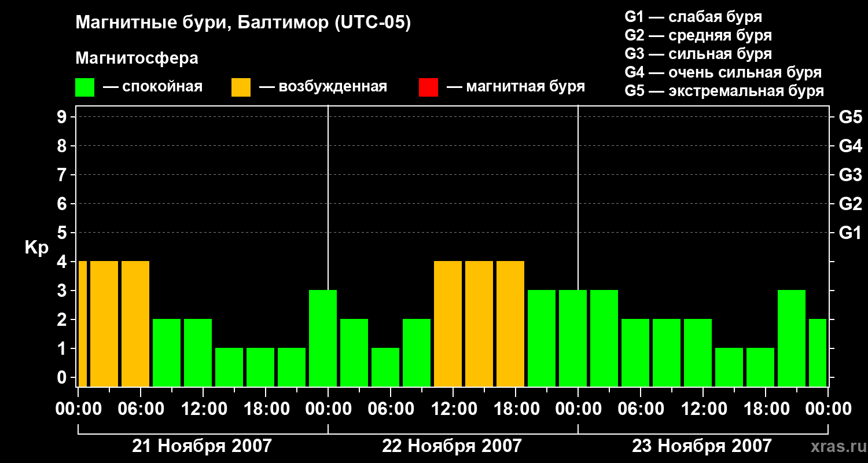The height and width of the screenshot is (463, 868).
Task: Click the '23 Ноября 2007' date label
Action: [x=702, y=446]
